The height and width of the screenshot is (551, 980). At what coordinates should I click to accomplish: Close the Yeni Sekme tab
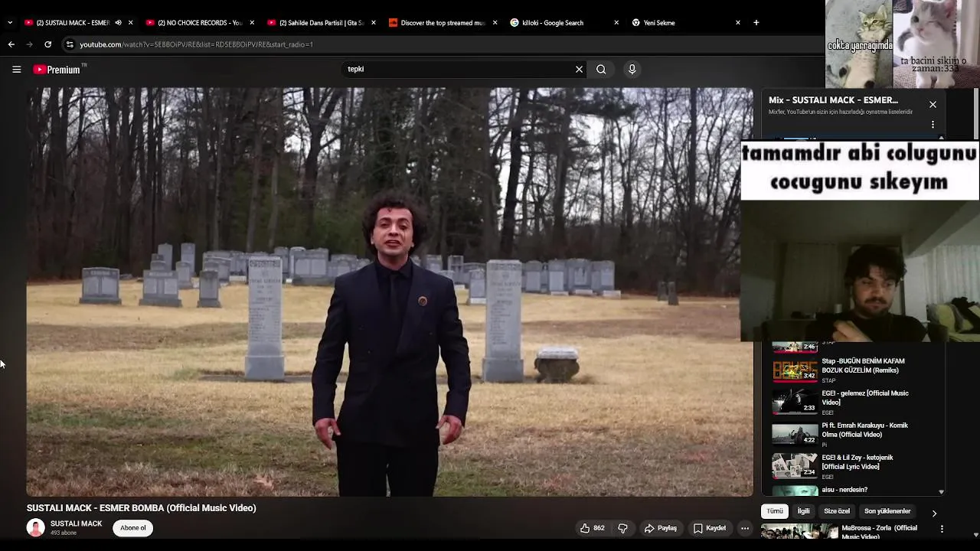[x=738, y=22]
